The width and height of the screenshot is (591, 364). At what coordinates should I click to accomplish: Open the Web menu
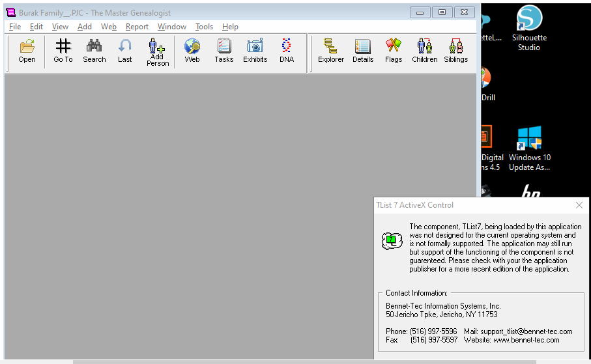pyautogui.click(x=109, y=27)
